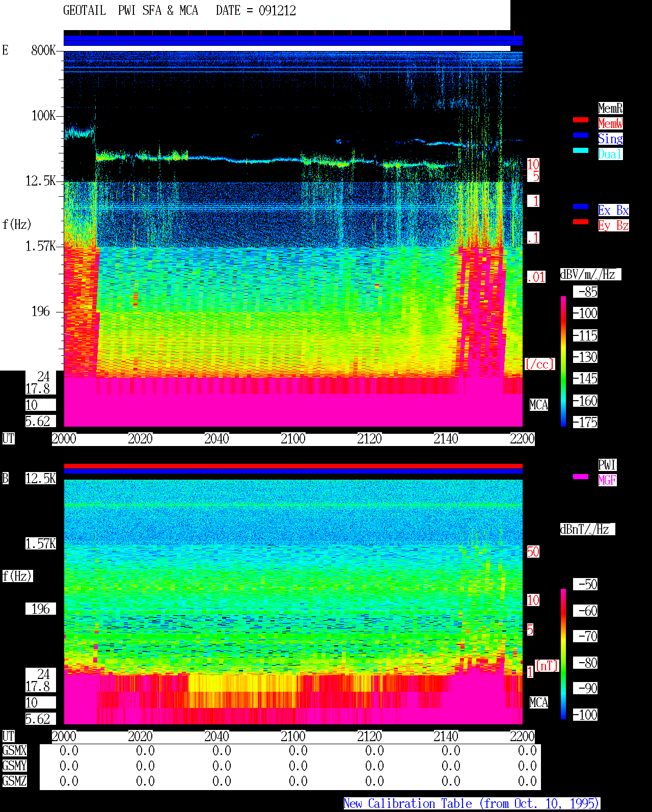Click the '-70' magnetic scale value
The image size is (652, 812).
585,636
